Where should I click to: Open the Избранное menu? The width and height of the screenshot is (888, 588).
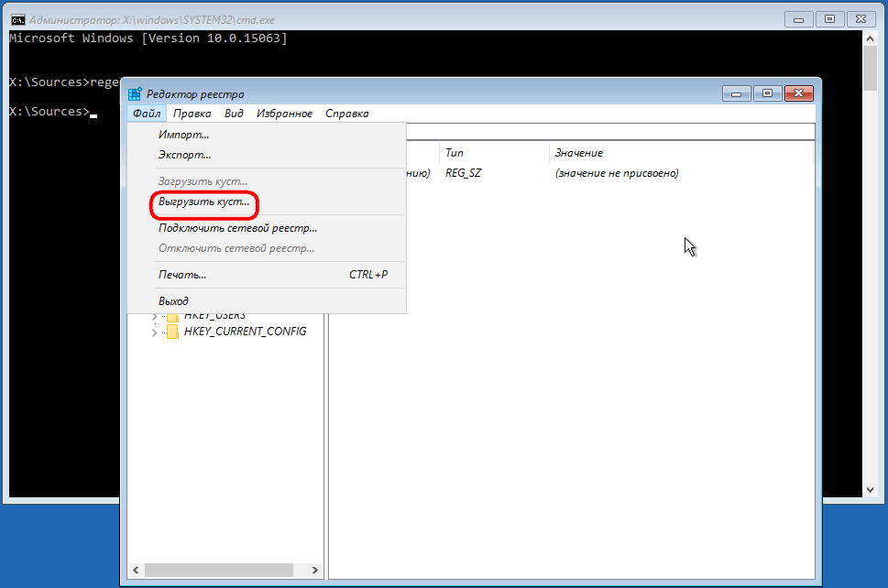pos(284,114)
